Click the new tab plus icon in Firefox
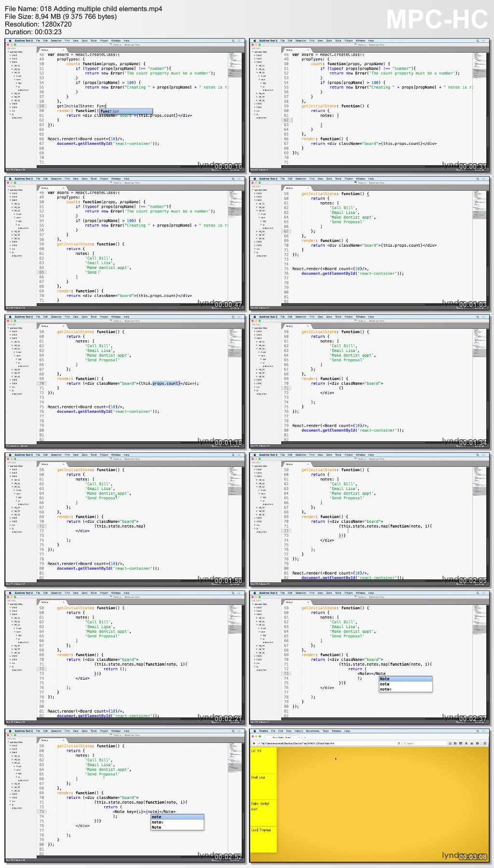Screen dimensions: 494x868 coord(305,737)
